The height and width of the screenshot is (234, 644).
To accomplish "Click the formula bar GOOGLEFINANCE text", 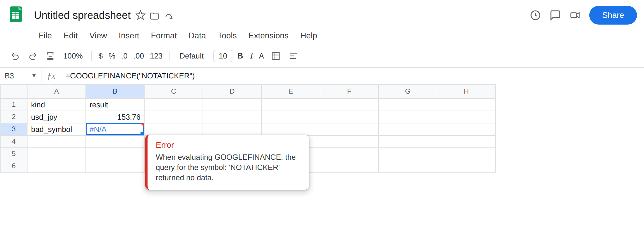I will tap(130, 76).
